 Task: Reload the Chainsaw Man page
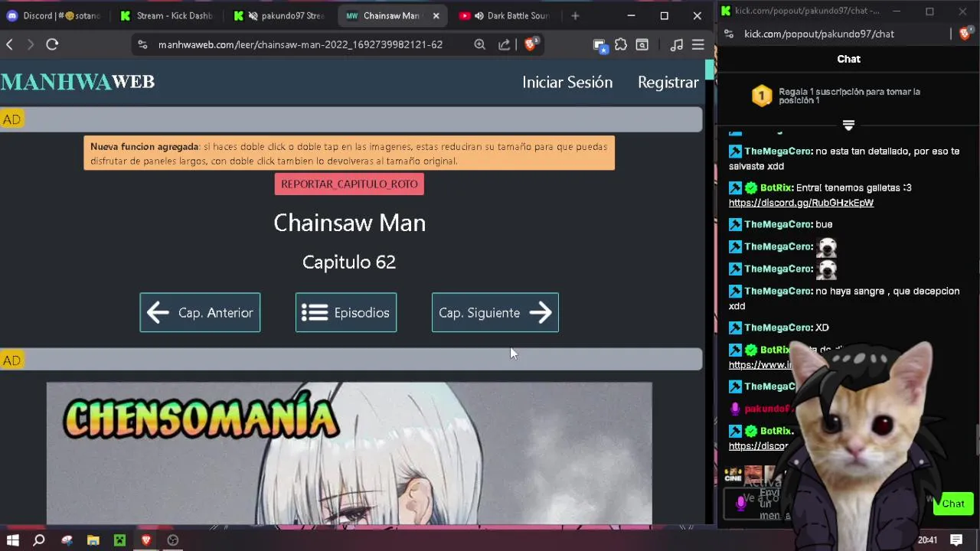(52, 44)
